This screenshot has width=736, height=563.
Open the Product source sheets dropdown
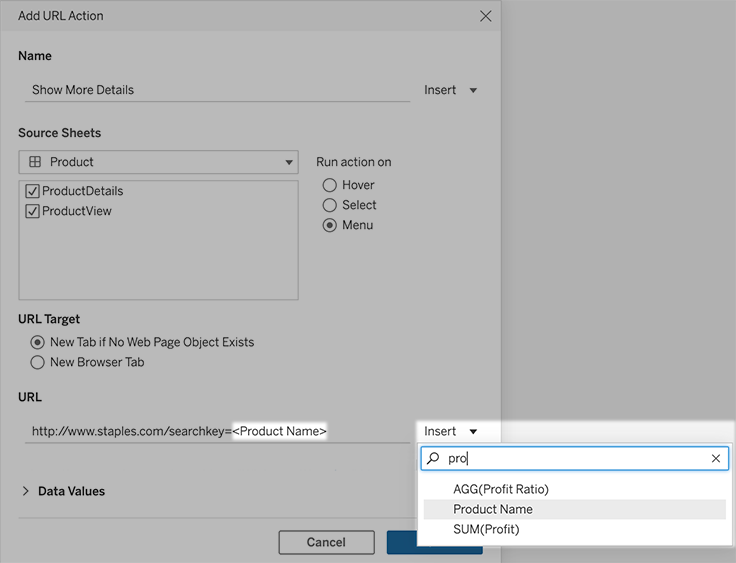coord(158,162)
